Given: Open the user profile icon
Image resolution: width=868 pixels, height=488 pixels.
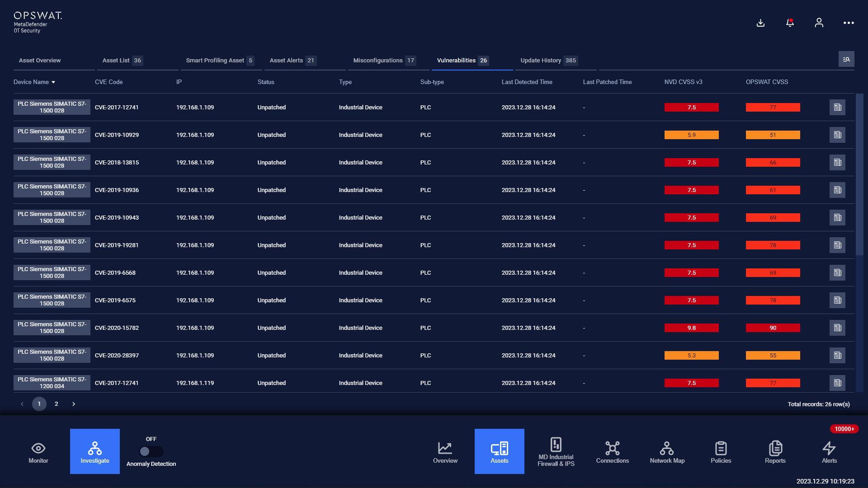Looking at the screenshot, I should tap(819, 23).
